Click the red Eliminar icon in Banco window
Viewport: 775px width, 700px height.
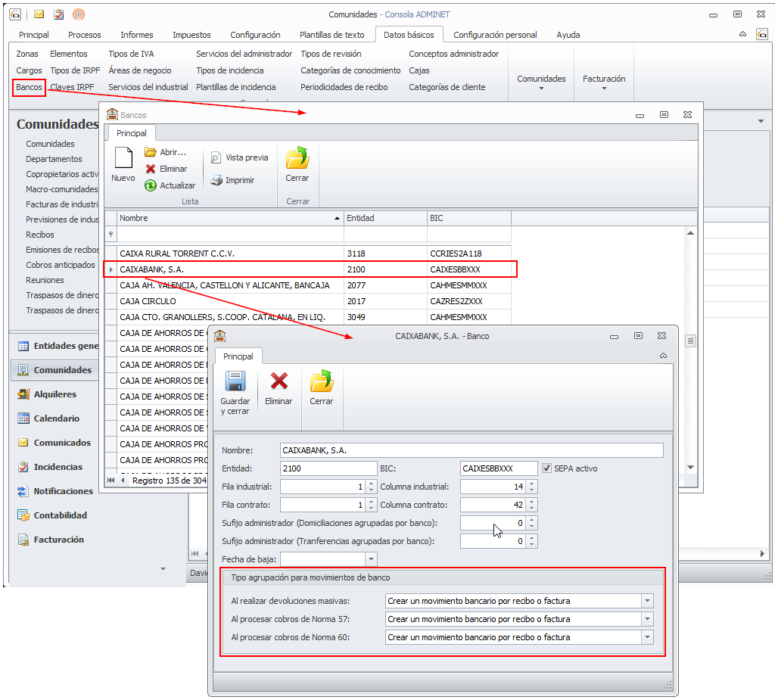(279, 381)
